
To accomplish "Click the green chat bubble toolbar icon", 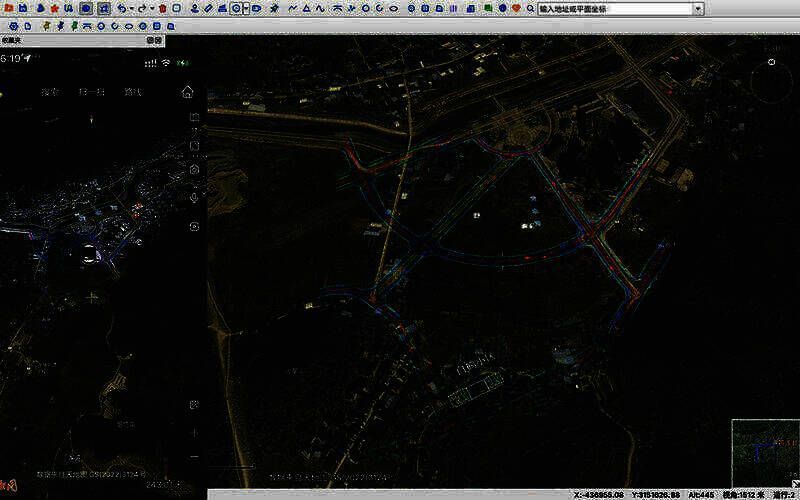I will (x=487, y=8).
